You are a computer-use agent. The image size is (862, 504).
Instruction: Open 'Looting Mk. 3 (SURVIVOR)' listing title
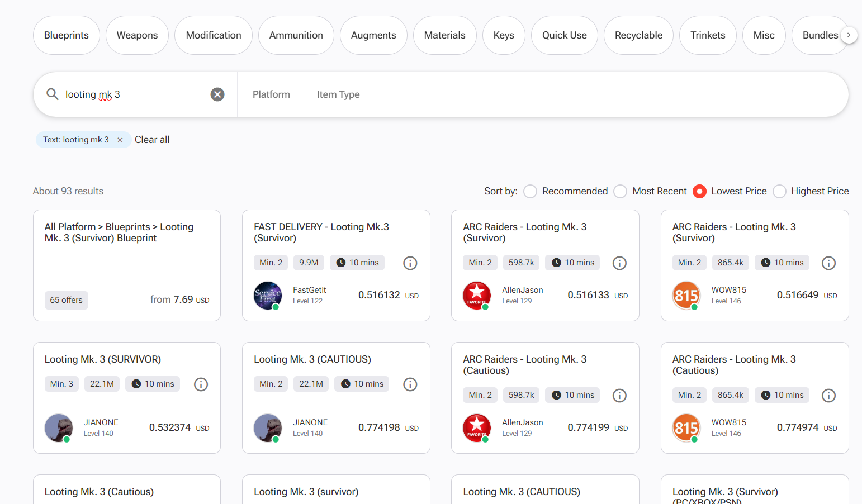coord(103,359)
